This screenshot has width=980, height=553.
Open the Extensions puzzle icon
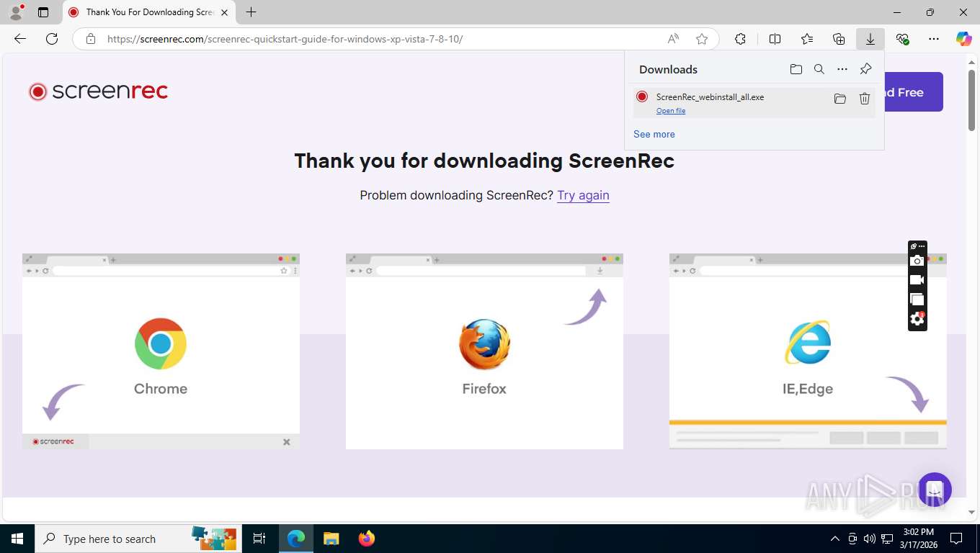pyautogui.click(x=740, y=39)
